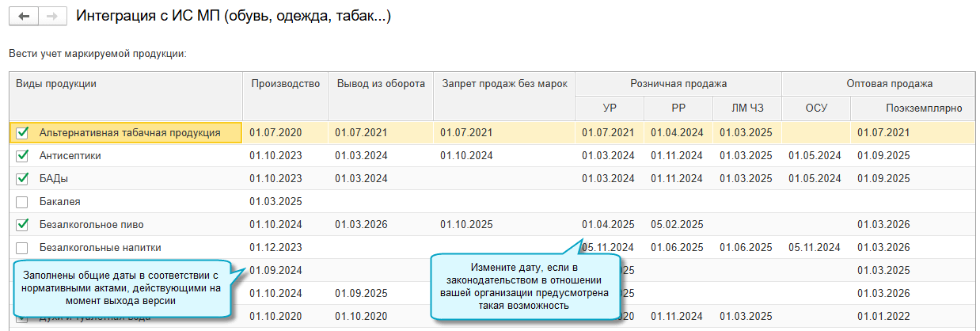Image resolution: width=980 pixels, height=331 pixels.
Task: Click БАДы Вывод из оборота date 01.03.2024
Action: (x=361, y=179)
